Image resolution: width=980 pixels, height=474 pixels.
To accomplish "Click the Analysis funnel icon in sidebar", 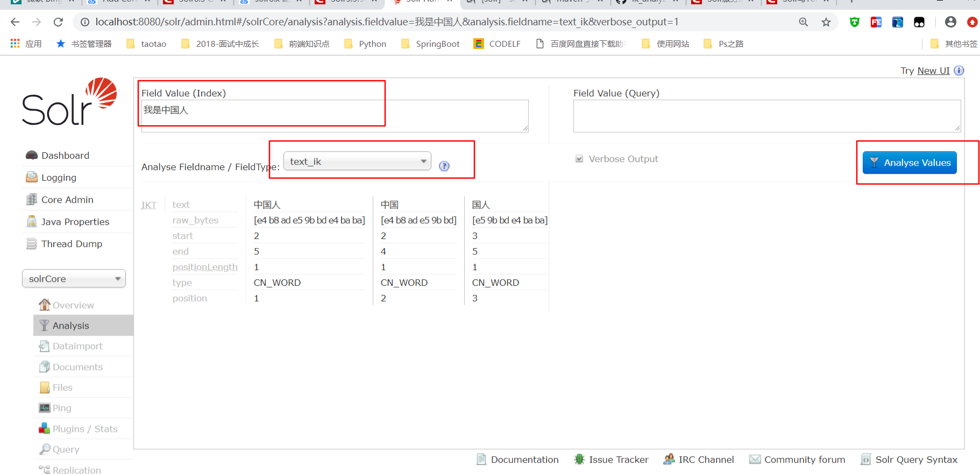I will tap(45, 325).
